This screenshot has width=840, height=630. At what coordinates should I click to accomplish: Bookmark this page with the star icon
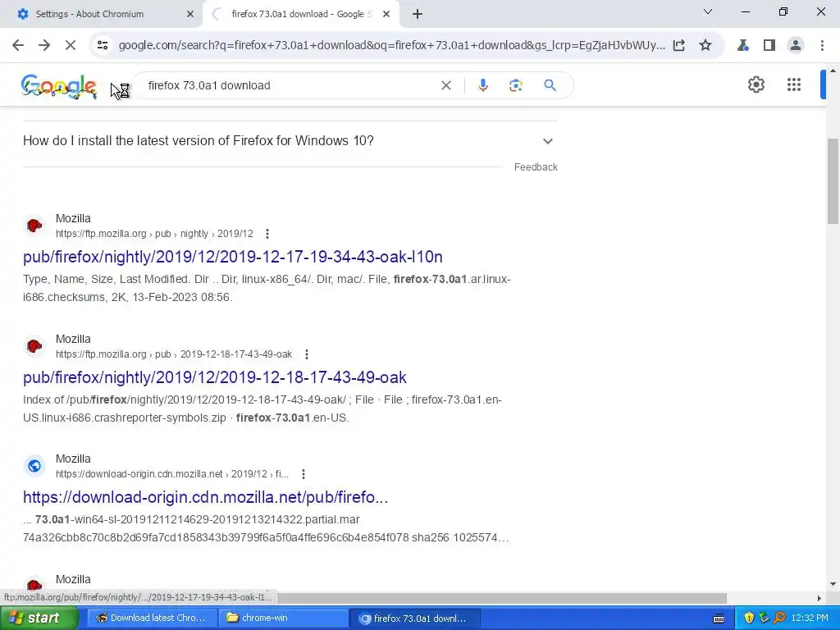point(705,46)
